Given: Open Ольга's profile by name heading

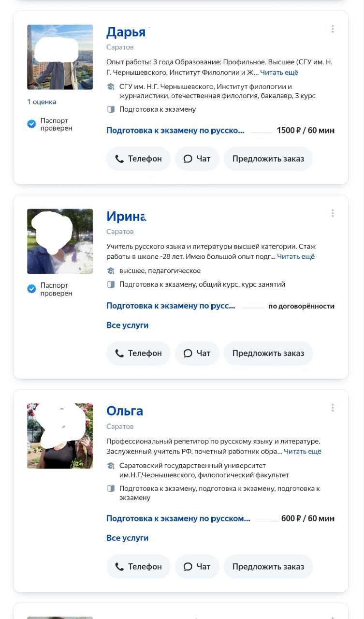Looking at the screenshot, I should coord(125,411).
